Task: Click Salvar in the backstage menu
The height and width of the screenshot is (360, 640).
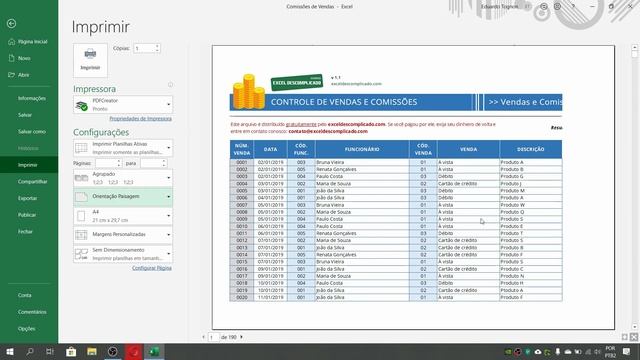Action: [29, 115]
